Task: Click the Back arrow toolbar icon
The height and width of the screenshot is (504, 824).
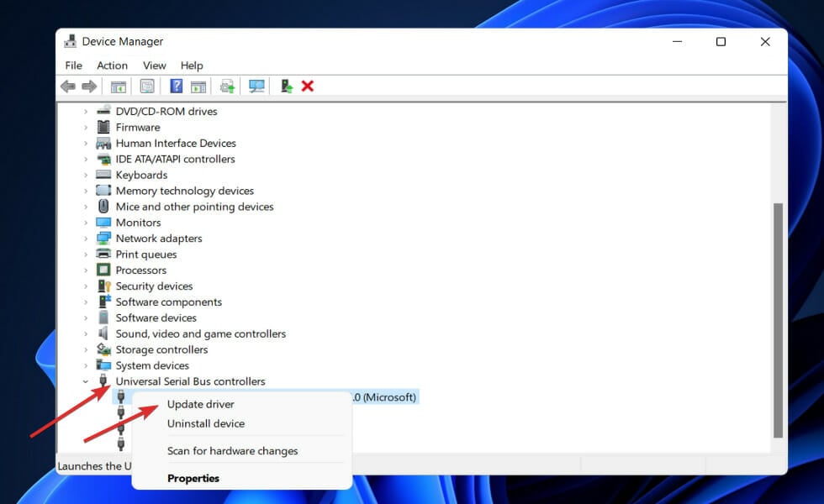Action: [68, 87]
